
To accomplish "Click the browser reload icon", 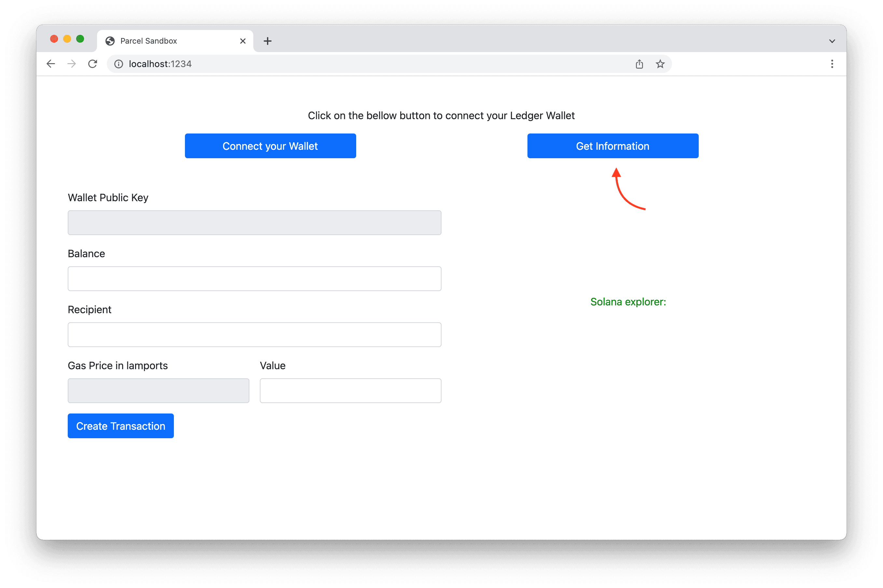I will point(92,64).
